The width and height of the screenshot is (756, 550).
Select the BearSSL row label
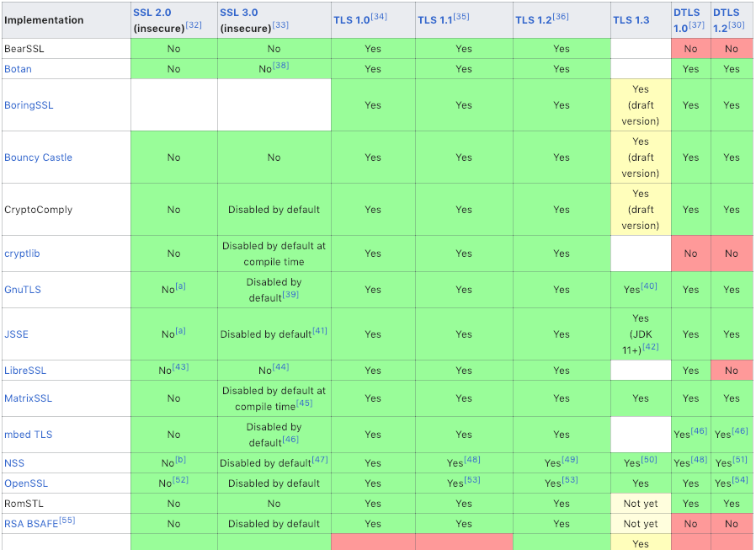coord(24,49)
